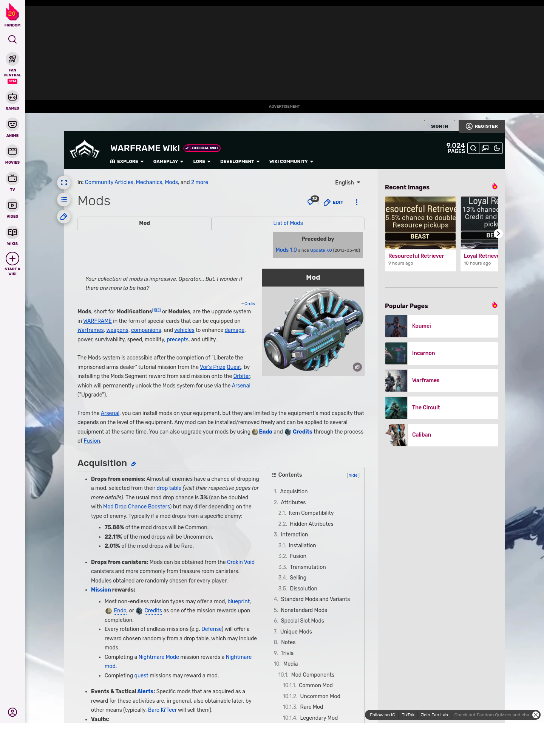This screenshot has height=756, width=544.
Task: Switch to List of Mods tab
Action: (288, 223)
